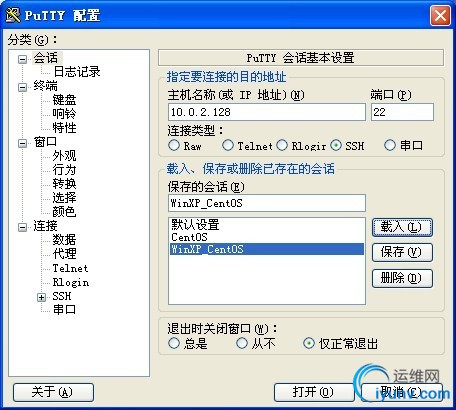Focus the port field showing 22
Image resolution: width=456 pixels, height=410 pixels.
coord(402,112)
